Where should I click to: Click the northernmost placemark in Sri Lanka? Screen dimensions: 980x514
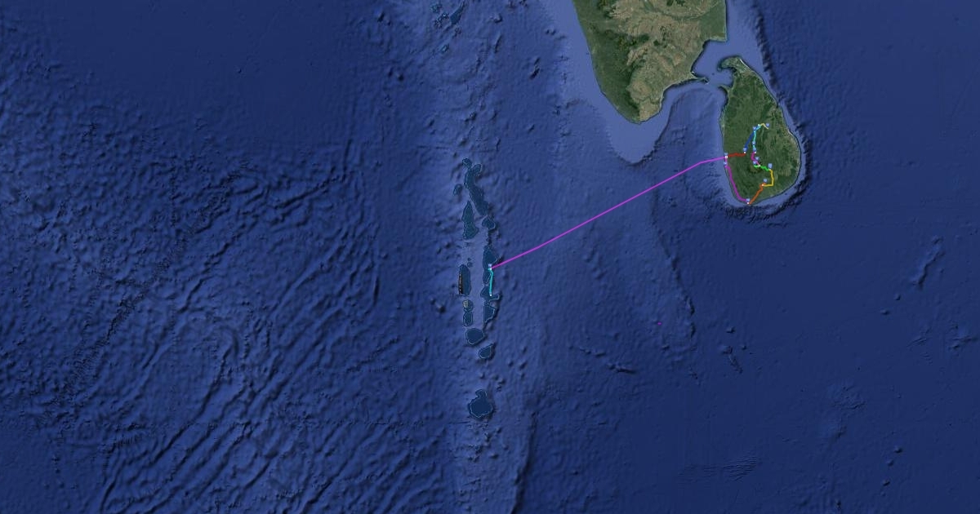768,125
